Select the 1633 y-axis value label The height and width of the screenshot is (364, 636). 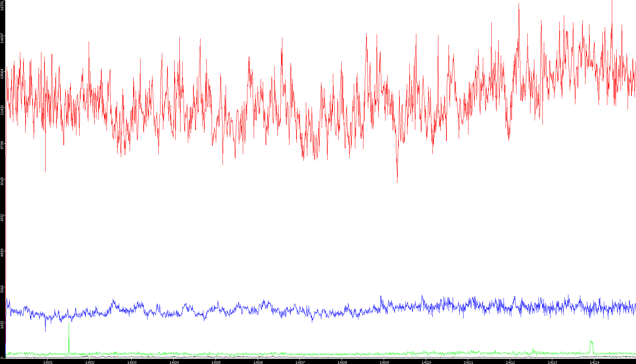click(2, 324)
